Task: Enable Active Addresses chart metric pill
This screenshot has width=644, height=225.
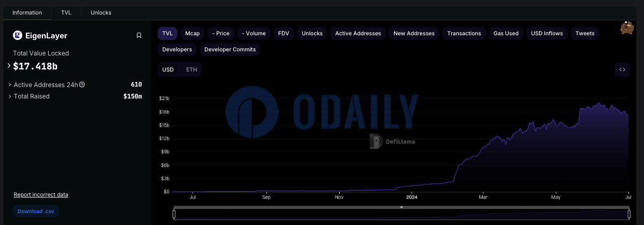Action: pos(358,33)
